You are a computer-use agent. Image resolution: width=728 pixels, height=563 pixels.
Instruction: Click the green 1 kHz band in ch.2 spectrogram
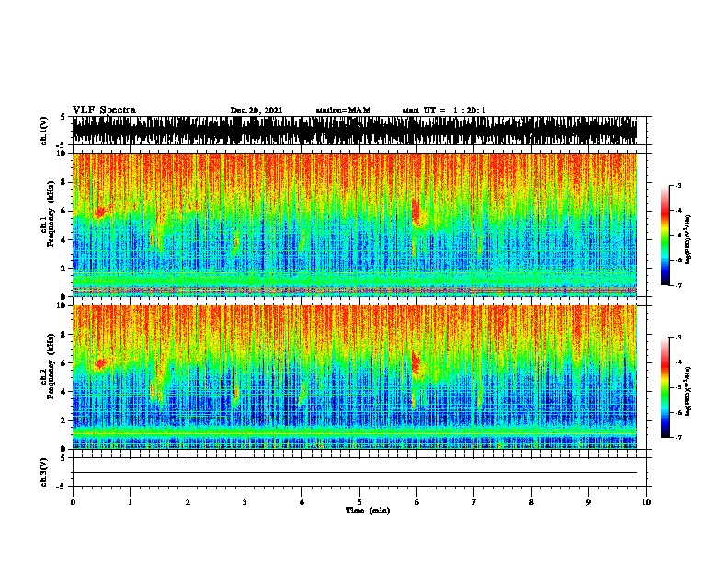(354, 434)
